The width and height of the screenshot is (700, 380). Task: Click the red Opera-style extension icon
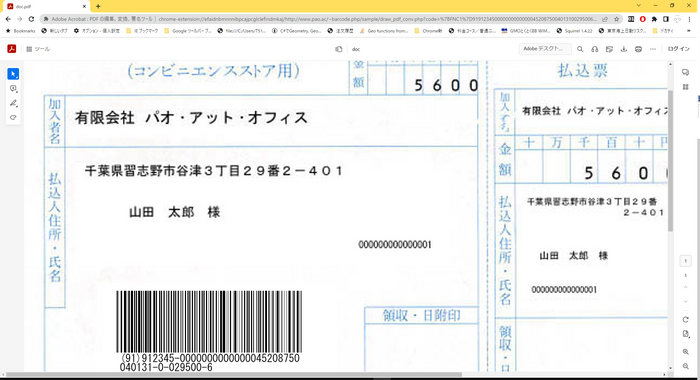[642, 19]
